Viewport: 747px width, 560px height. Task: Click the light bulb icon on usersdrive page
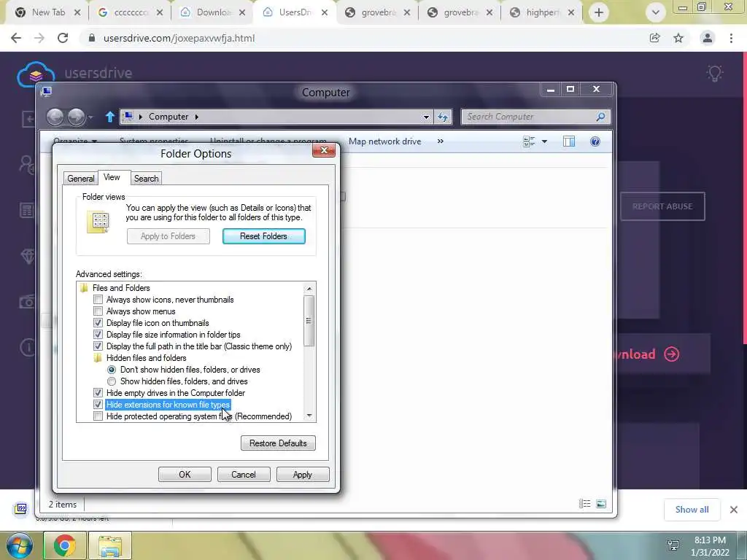[715, 74]
